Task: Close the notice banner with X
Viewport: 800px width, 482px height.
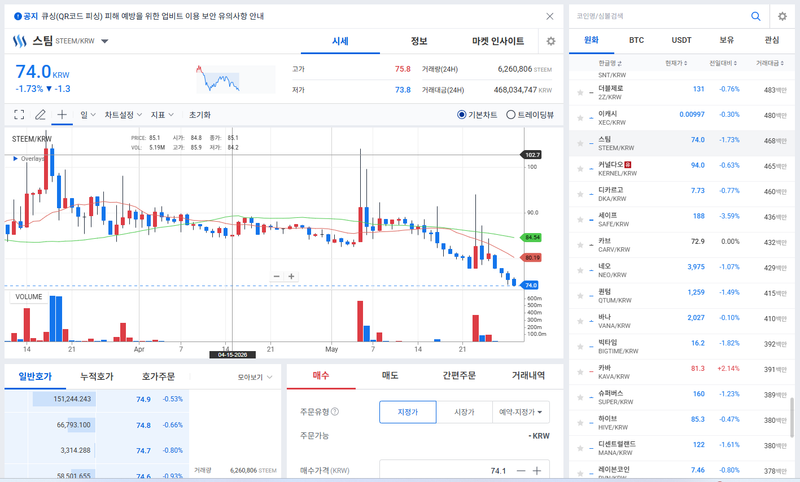Action: [x=549, y=16]
